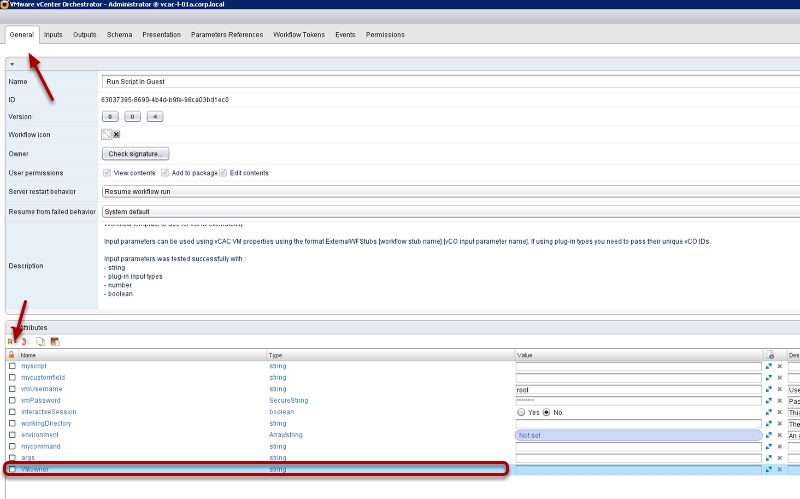Select Yes for interactiveSession
This screenshot has height=499, width=800.
click(x=521, y=412)
